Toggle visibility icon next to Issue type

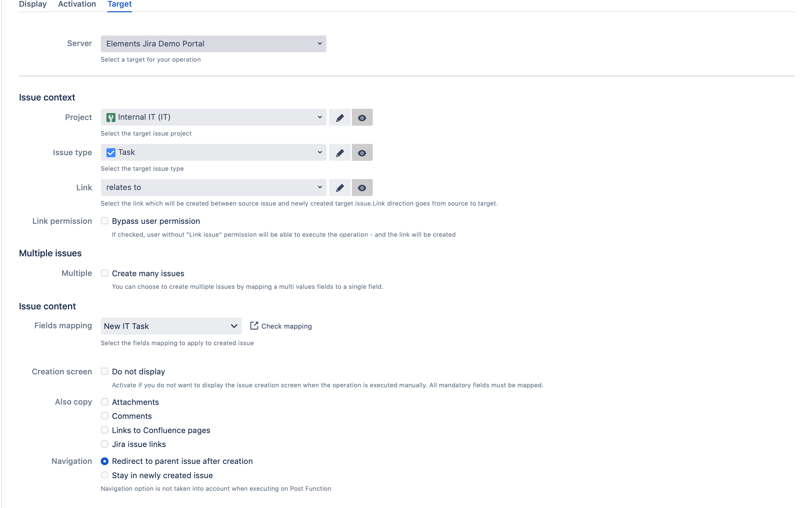[x=362, y=152]
